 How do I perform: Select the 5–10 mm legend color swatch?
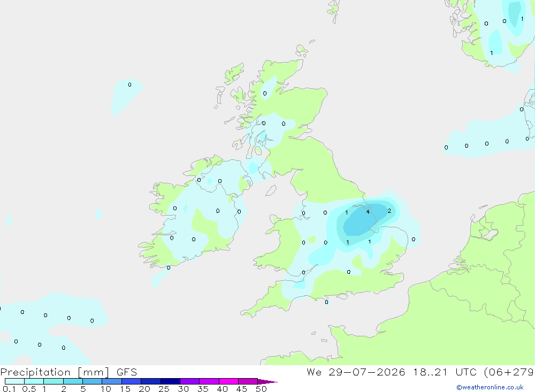coord(92,381)
